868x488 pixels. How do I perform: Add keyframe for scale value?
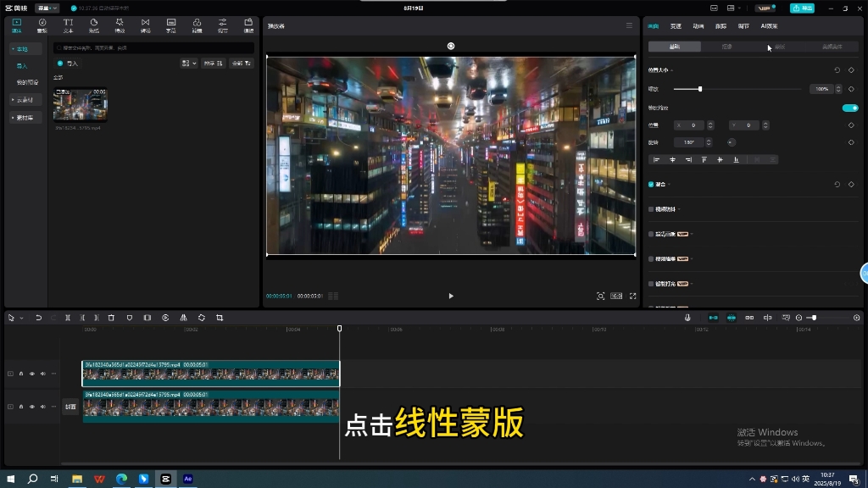(x=851, y=89)
